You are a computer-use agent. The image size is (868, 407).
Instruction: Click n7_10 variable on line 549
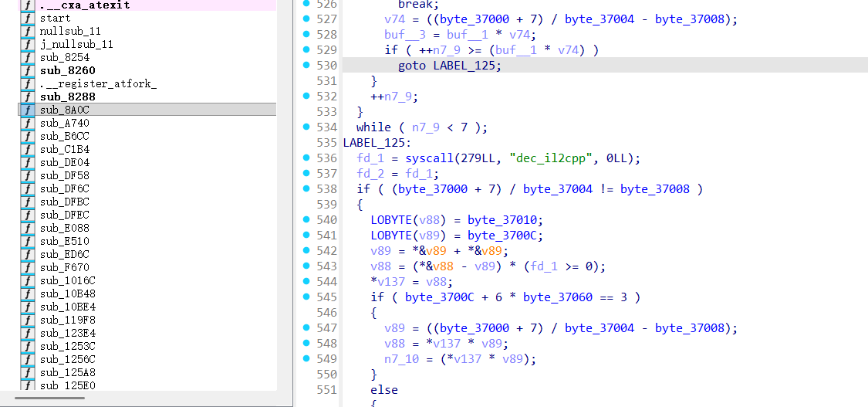pos(402,359)
